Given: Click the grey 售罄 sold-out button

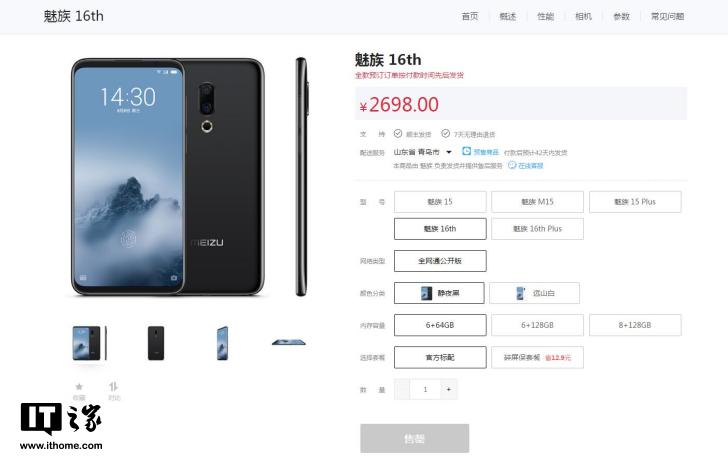Looking at the screenshot, I should point(415,438).
